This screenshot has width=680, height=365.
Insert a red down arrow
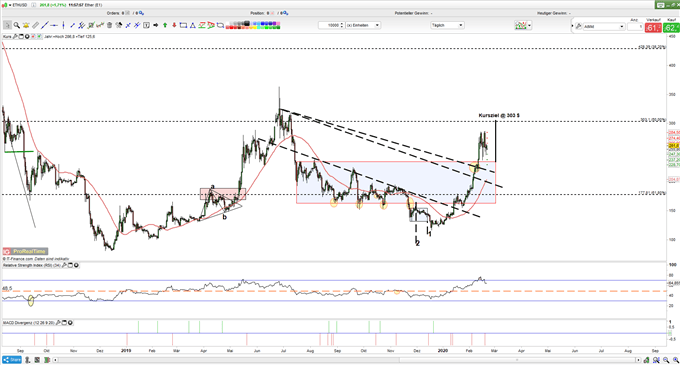174,25
